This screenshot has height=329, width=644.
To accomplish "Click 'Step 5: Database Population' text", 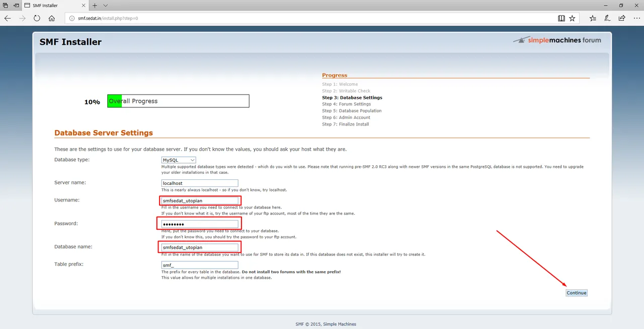I will click(352, 111).
